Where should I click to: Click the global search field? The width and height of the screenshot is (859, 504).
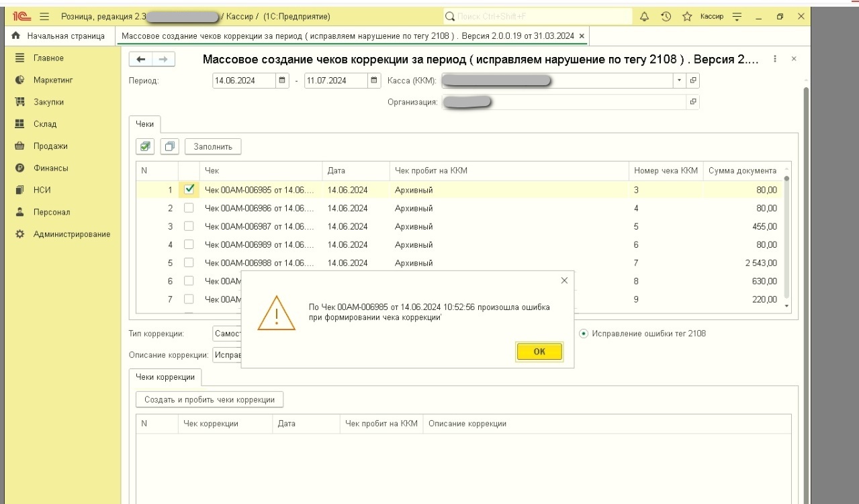coord(537,15)
